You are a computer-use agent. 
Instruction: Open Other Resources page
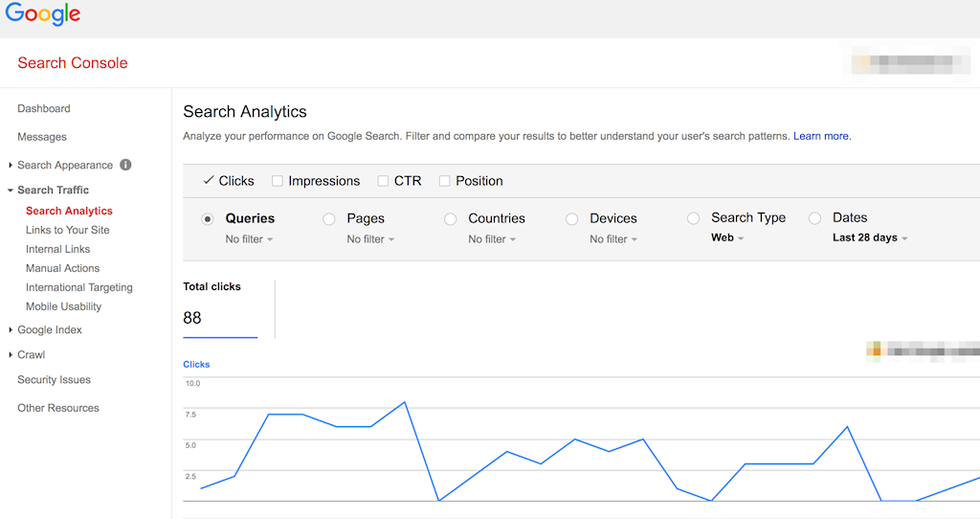[58, 408]
